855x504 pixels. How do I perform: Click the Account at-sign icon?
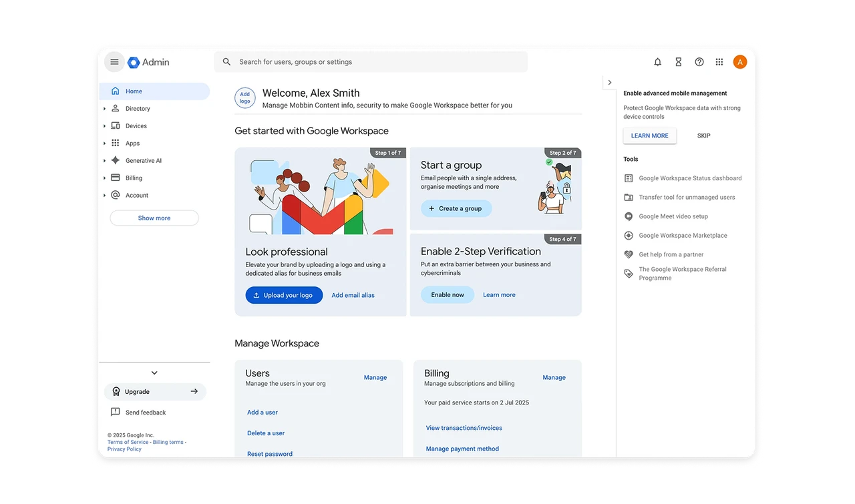[x=116, y=196]
